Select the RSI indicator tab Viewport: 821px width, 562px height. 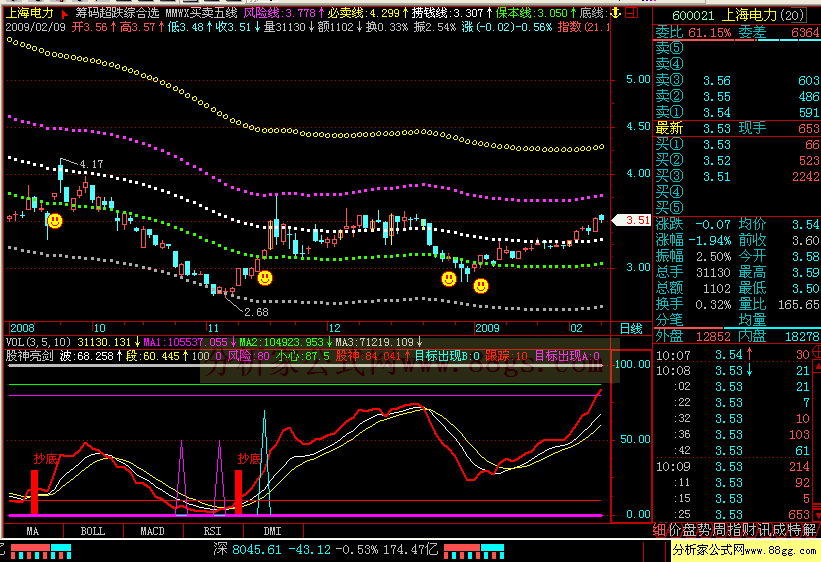pyautogui.click(x=212, y=531)
